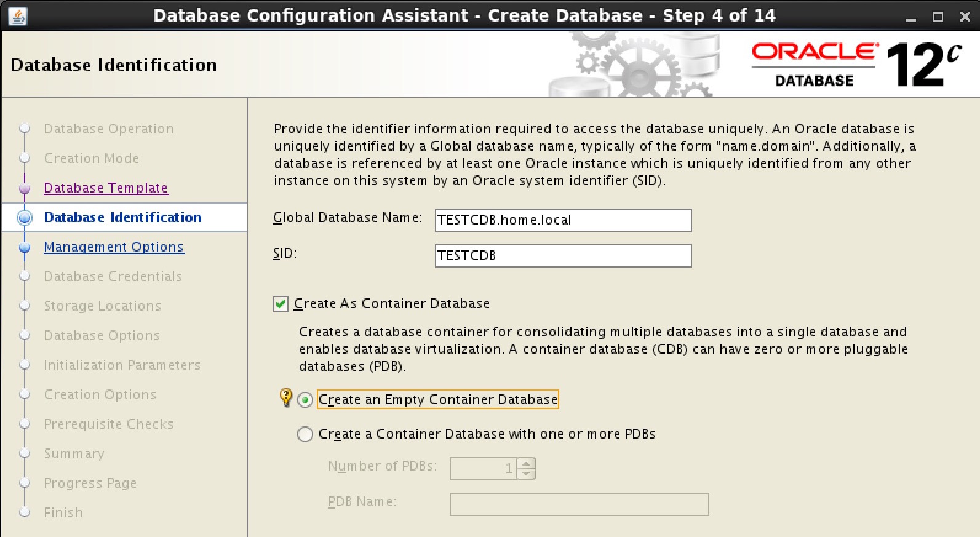Click the Java icon in title bar

click(18, 16)
